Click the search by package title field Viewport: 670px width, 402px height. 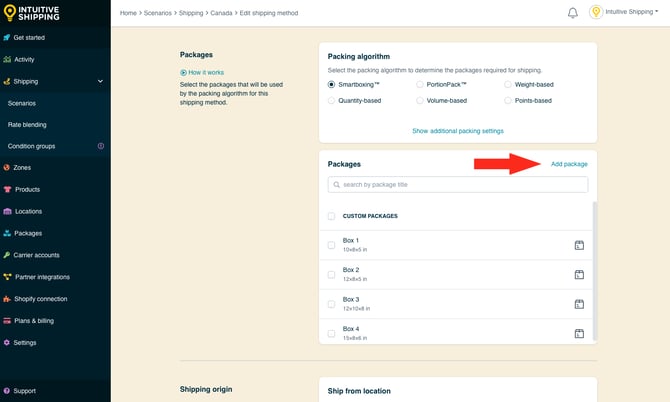coord(458,185)
